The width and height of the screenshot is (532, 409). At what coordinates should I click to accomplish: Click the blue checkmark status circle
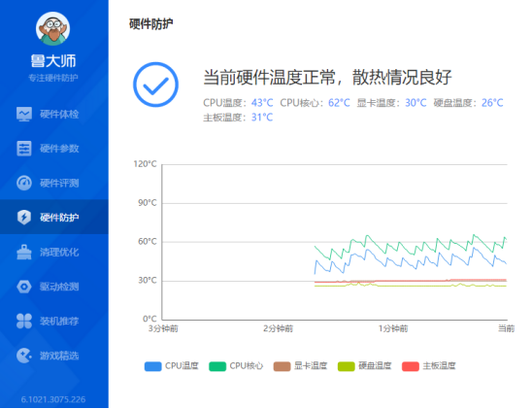(x=155, y=85)
